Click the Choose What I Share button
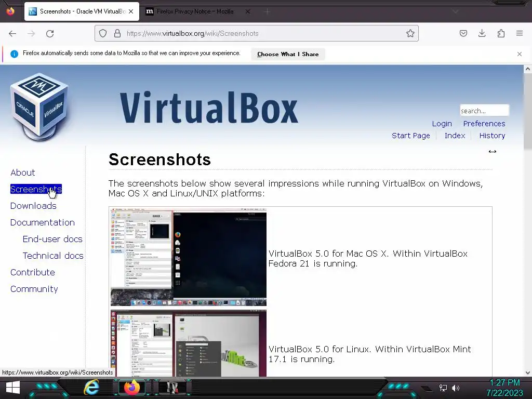 288,54
